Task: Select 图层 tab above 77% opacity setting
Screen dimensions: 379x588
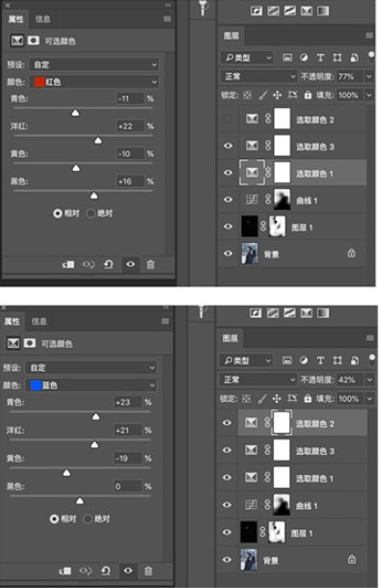Action: click(231, 36)
